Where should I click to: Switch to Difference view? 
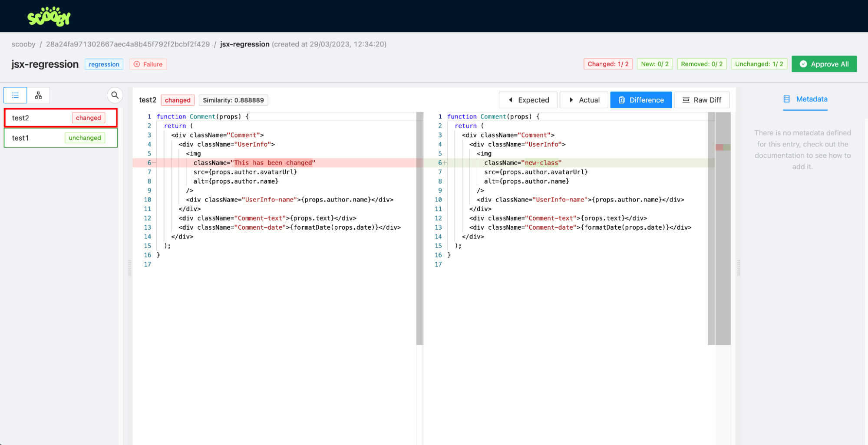tap(641, 100)
